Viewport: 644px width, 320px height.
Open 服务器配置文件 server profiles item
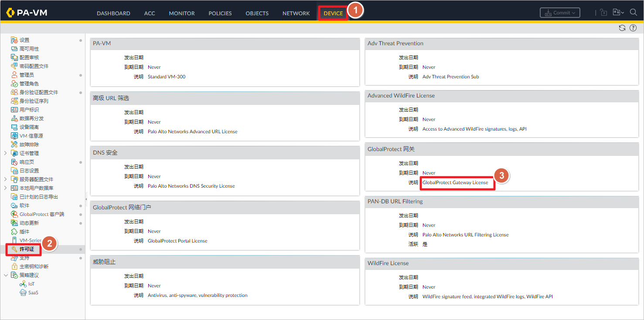[37, 179]
